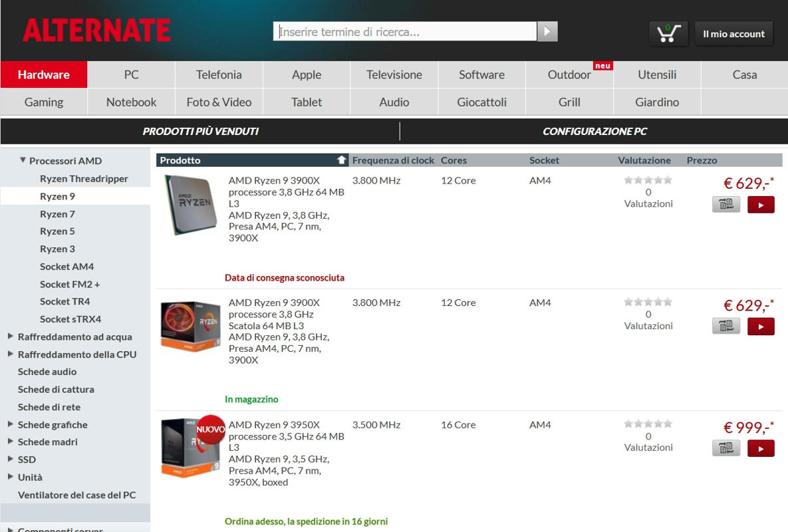Compare the boxed Ryzen 9 3900X in stock

[725, 327]
